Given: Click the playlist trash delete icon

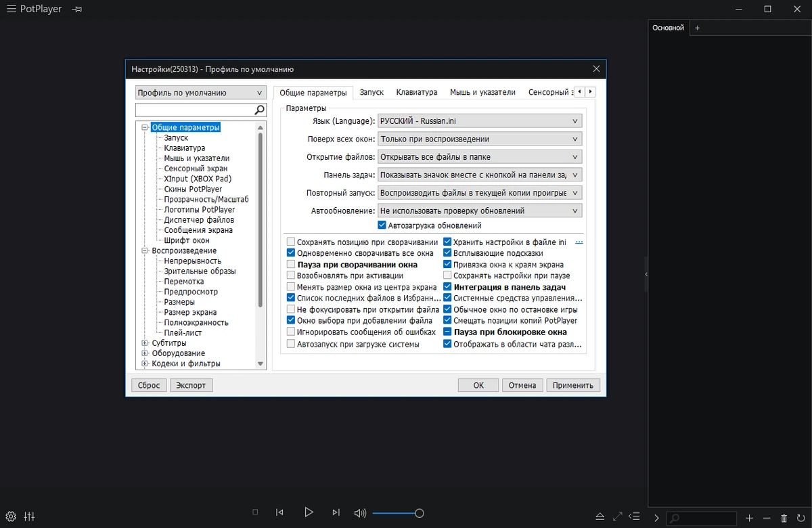Looking at the screenshot, I should coord(784,518).
